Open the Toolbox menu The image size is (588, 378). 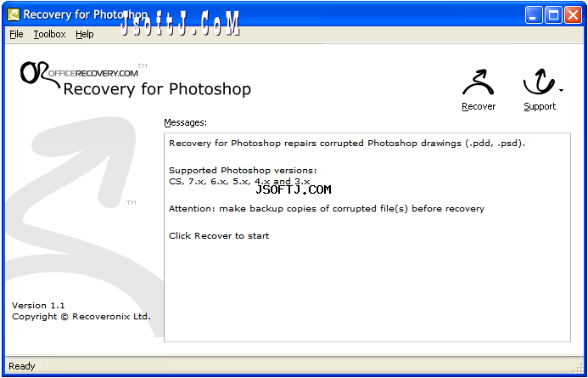click(x=49, y=34)
